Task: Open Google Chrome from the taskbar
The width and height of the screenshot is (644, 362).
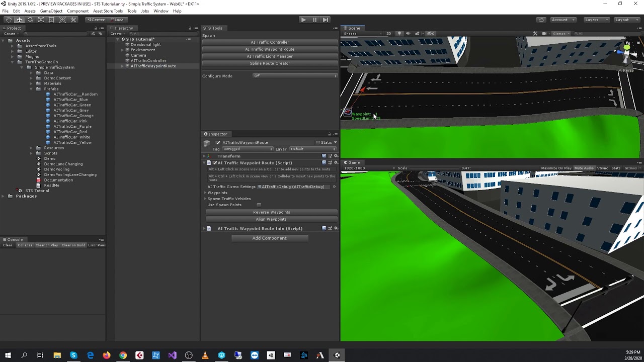Action: coord(123,355)
